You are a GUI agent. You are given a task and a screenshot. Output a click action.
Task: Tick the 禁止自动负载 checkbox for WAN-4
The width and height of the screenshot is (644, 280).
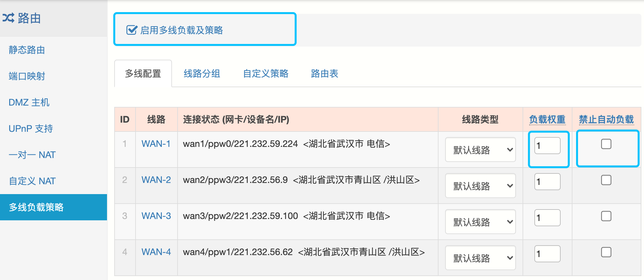point(606,252)
